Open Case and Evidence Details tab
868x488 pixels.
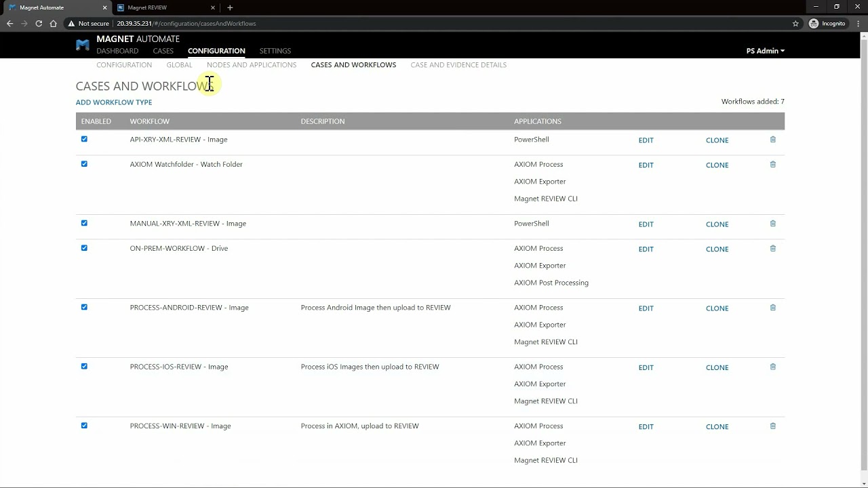click(x=458, y=65)
